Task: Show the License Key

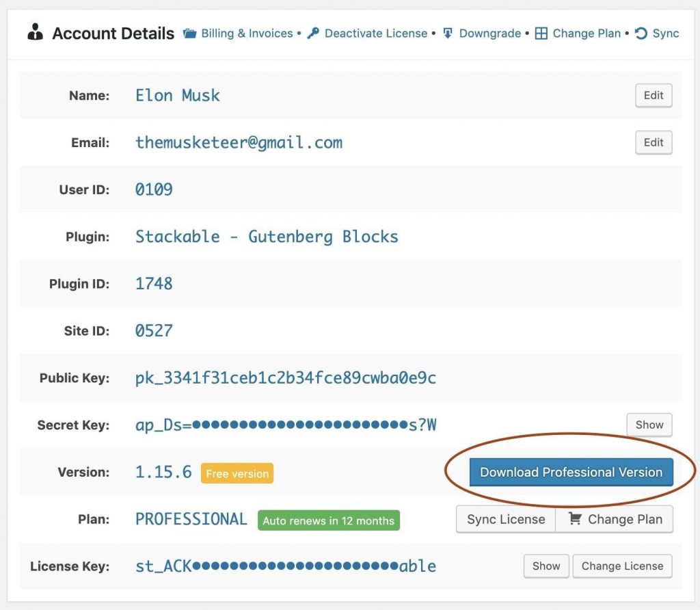Action: pos(546,566)
